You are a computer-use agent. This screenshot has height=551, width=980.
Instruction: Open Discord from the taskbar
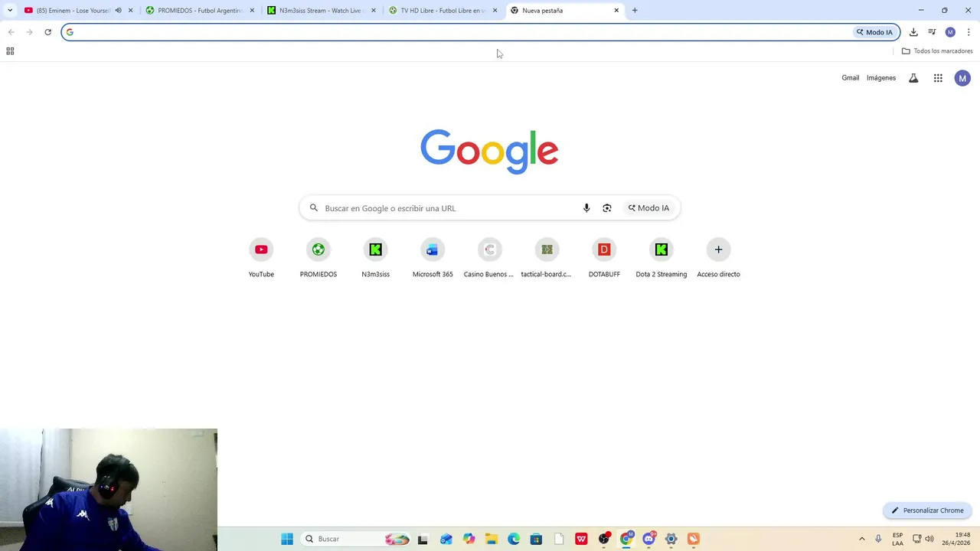(649, 539)
